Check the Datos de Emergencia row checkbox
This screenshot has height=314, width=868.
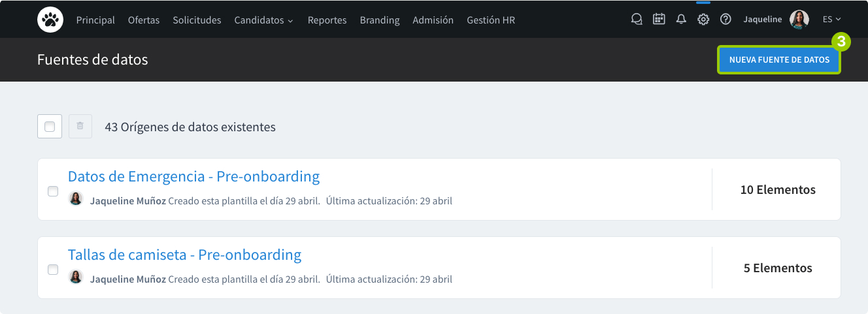[53, 191]
